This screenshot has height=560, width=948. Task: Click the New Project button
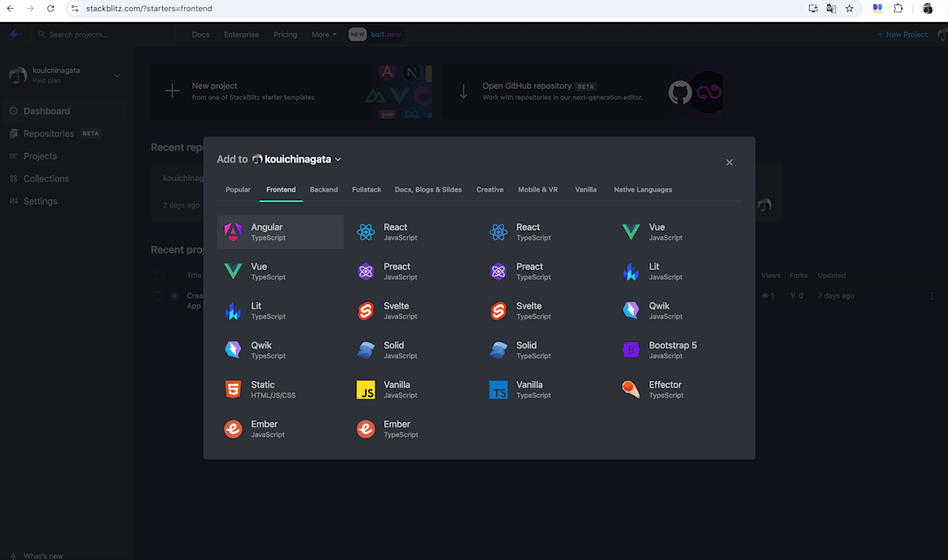click(902, 35)
